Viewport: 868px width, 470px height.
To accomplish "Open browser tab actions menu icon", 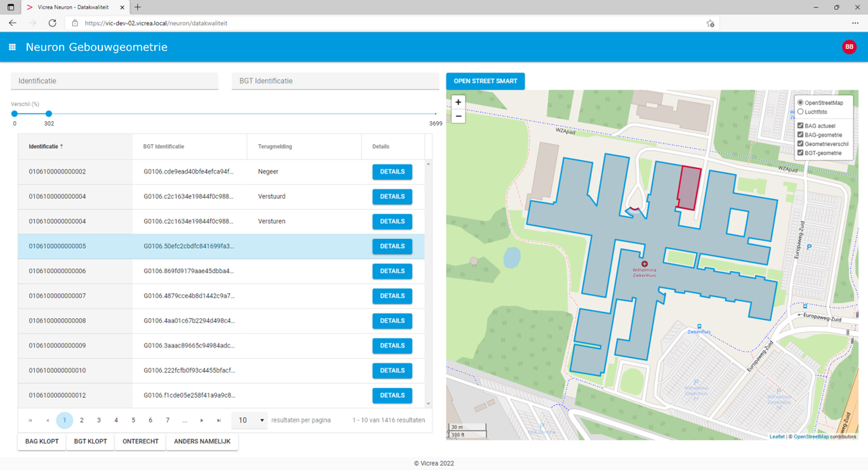I will [11, 7].
